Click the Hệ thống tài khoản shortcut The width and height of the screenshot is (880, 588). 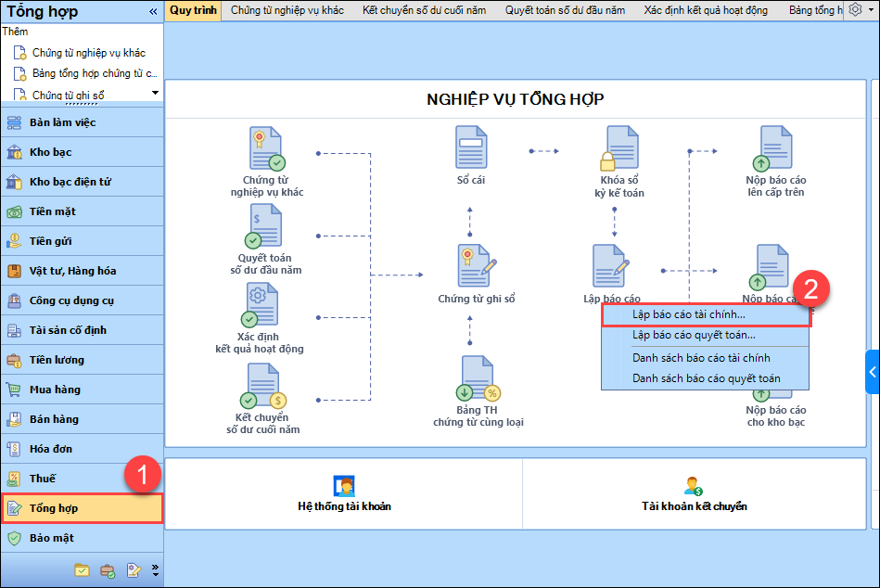tap(344, 494)
